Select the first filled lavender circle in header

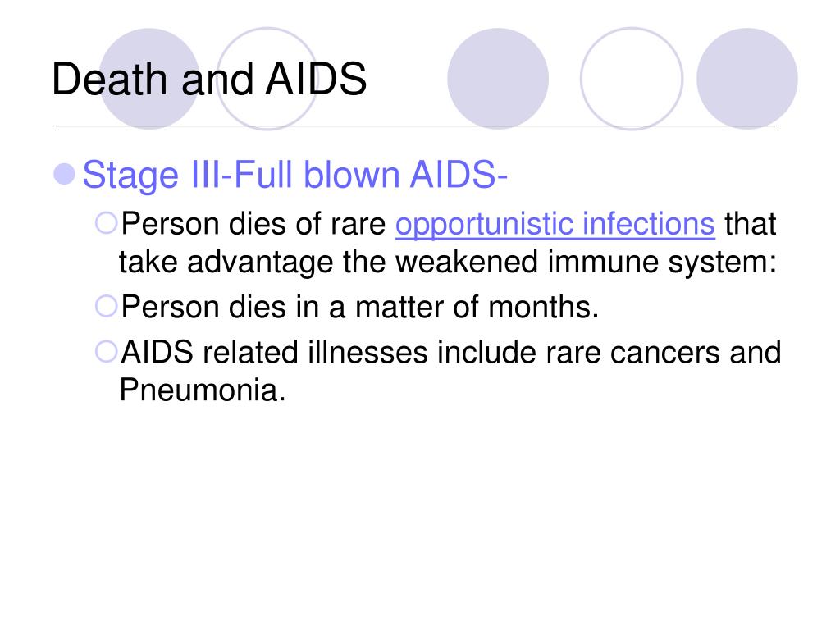click(x=149, y=79)
